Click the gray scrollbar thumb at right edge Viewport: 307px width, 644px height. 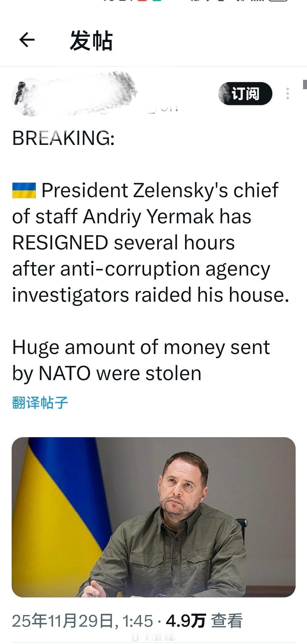coord(305,84)
